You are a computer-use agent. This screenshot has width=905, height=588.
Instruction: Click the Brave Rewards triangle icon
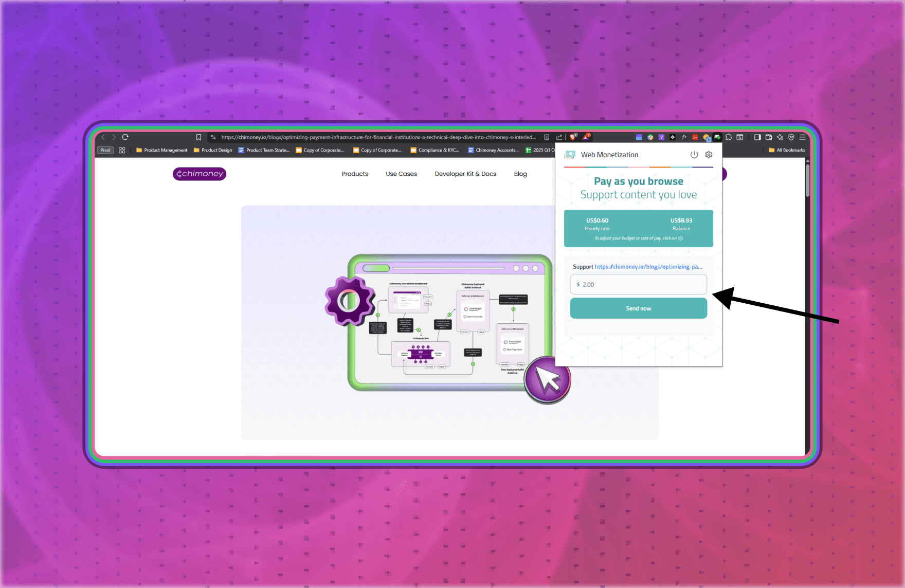pyautogui.click(x=586, y=137)
